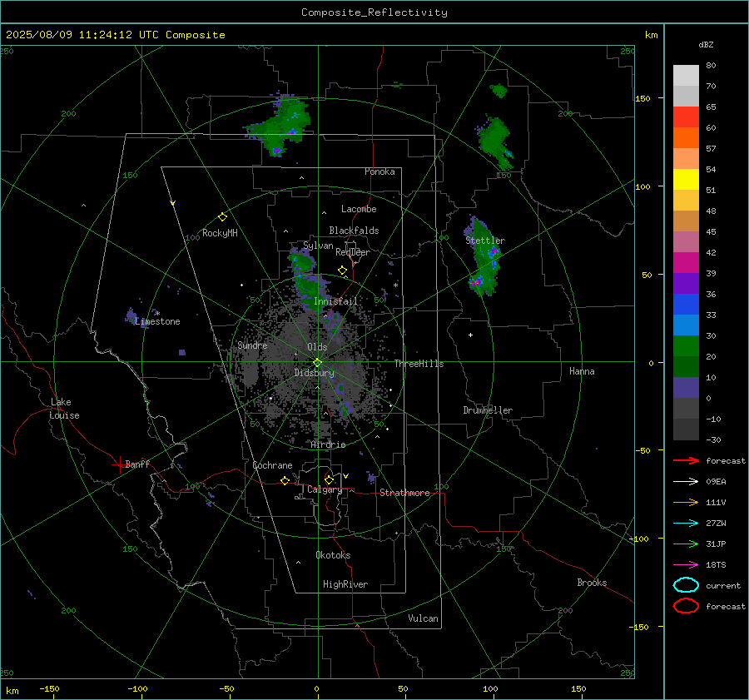Click the Didsbury label near radar center
749x700 pixels.
[315, 373]
